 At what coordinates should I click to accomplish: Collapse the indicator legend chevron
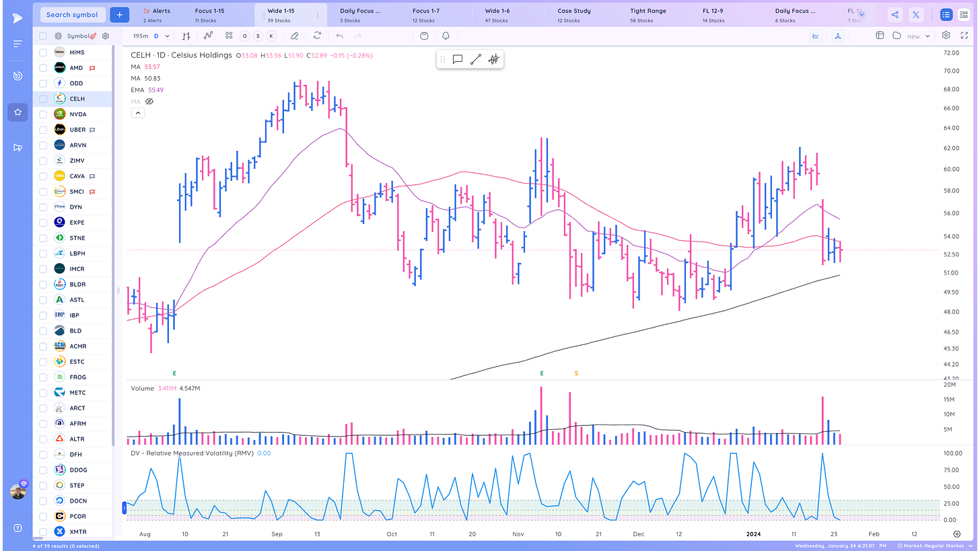137,113
